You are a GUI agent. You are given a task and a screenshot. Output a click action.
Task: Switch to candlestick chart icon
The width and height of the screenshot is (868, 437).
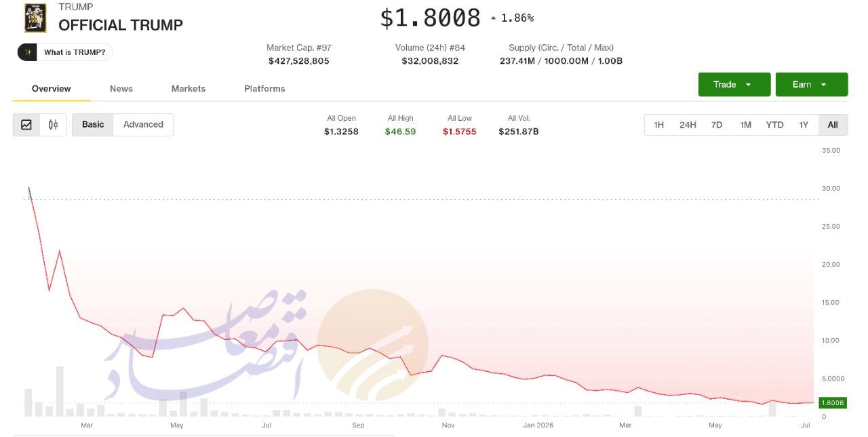pos(53,125)
